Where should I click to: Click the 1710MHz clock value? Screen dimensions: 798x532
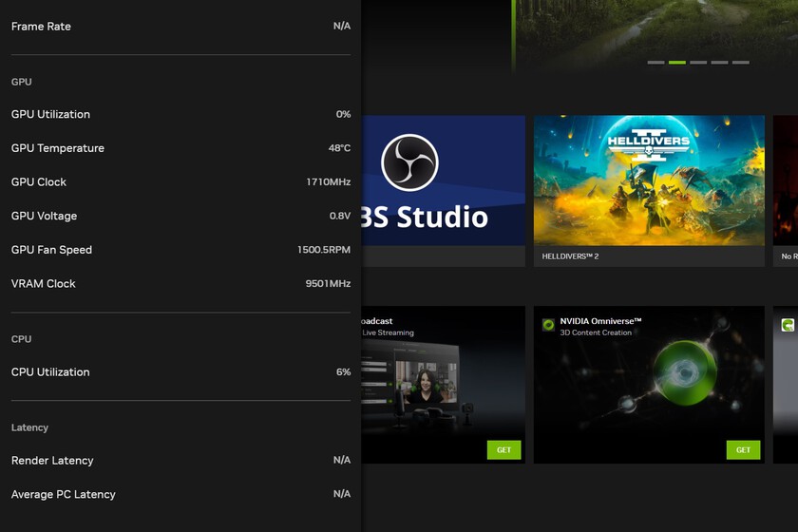point(329,181)
